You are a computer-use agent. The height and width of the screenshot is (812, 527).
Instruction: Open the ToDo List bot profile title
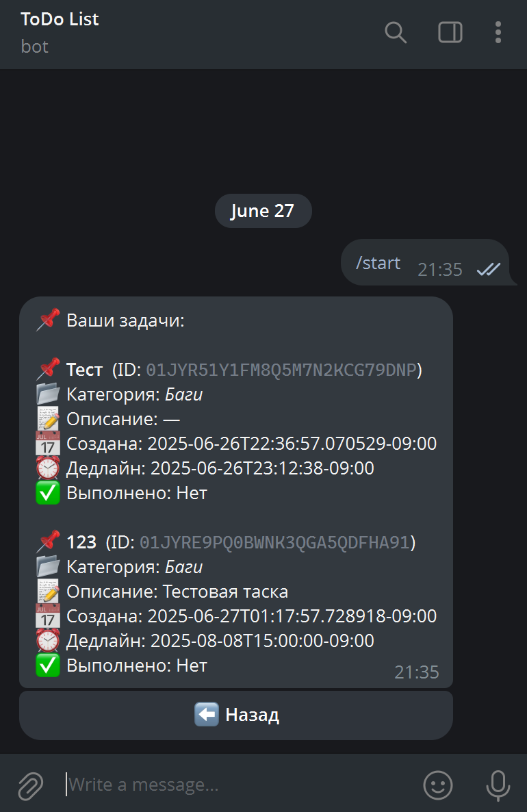(60, 19)
